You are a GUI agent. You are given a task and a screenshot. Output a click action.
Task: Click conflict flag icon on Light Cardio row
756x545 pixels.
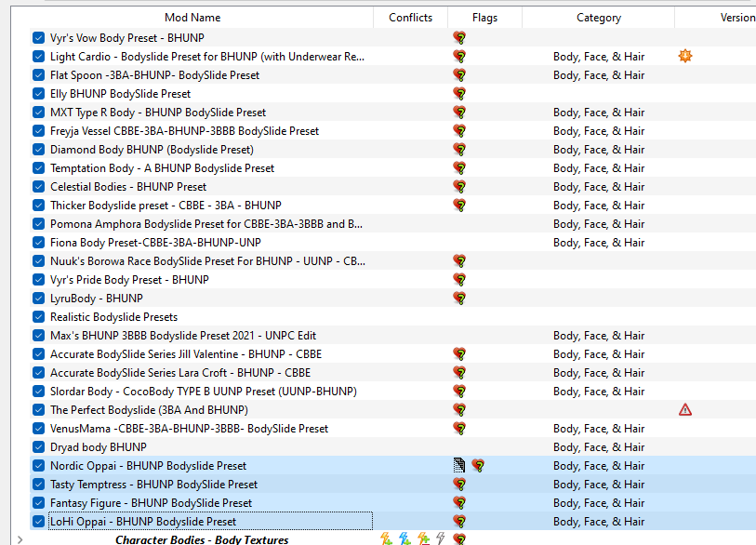point(460,57)
